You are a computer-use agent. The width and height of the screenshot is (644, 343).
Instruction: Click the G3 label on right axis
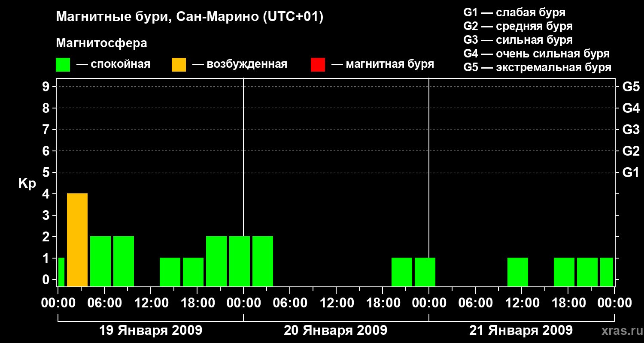click(x=631, y=129)
